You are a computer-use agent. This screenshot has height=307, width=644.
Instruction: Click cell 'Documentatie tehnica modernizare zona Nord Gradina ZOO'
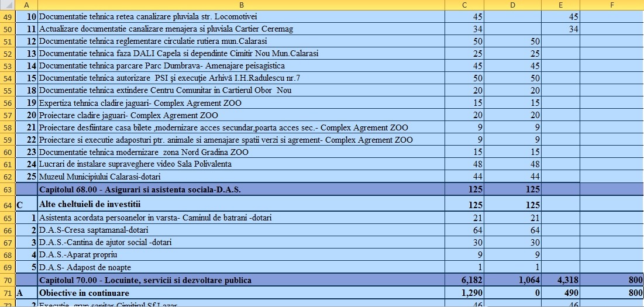point(241,152)
